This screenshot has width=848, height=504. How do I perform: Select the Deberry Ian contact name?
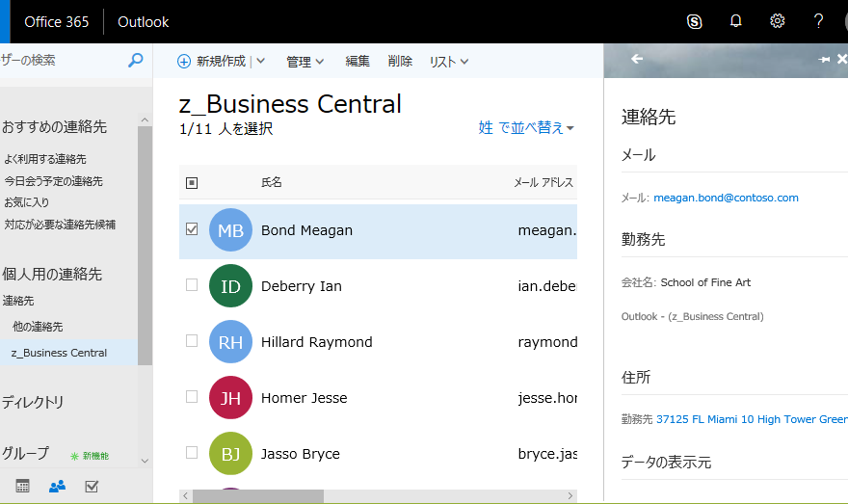(302, 286)
